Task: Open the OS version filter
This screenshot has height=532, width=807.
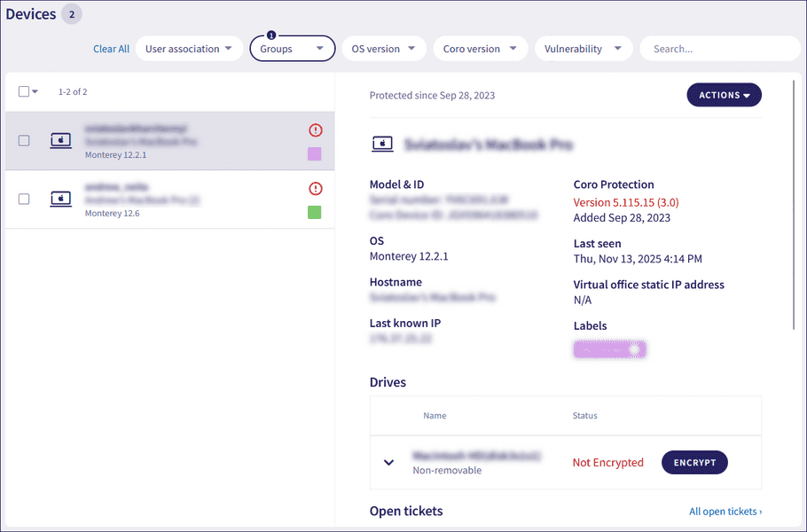Action: tap(383, 49)
